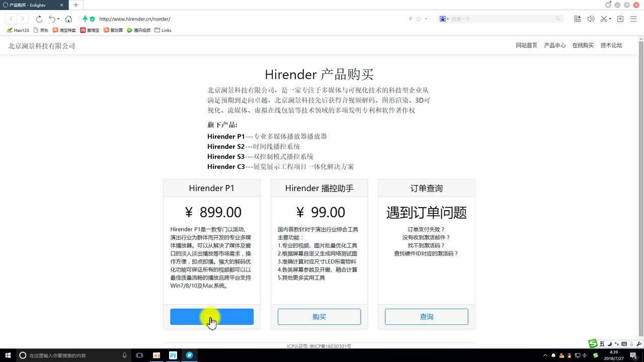
Task: Click the skin/avatar icon in title bar
Action: point(608,5)
